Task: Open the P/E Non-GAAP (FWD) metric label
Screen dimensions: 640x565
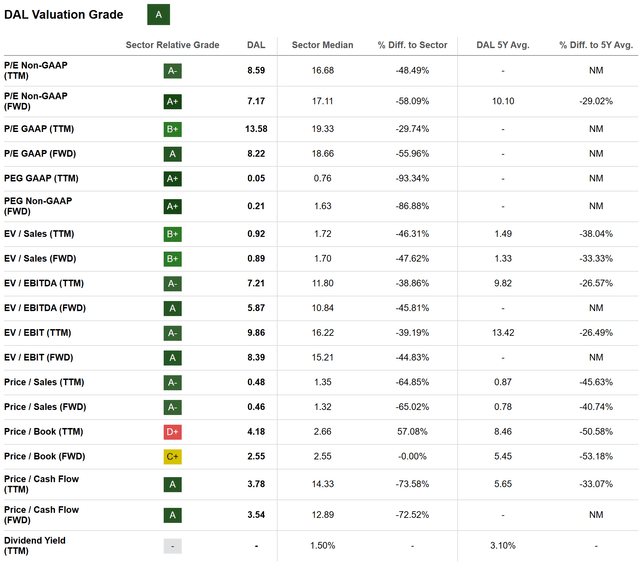Action: click(x=36, y=101)
